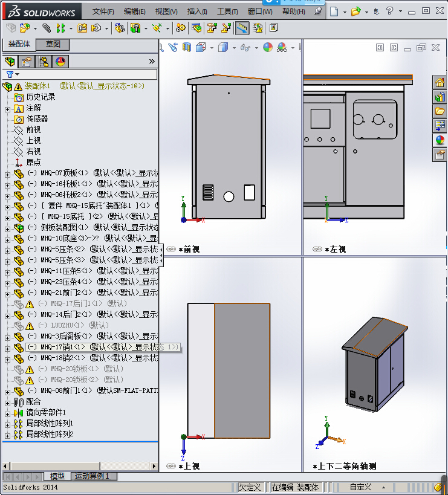Viewport: 448px width, 495px height.
Task: Click the Previous View icon
Action: [173, 47]
